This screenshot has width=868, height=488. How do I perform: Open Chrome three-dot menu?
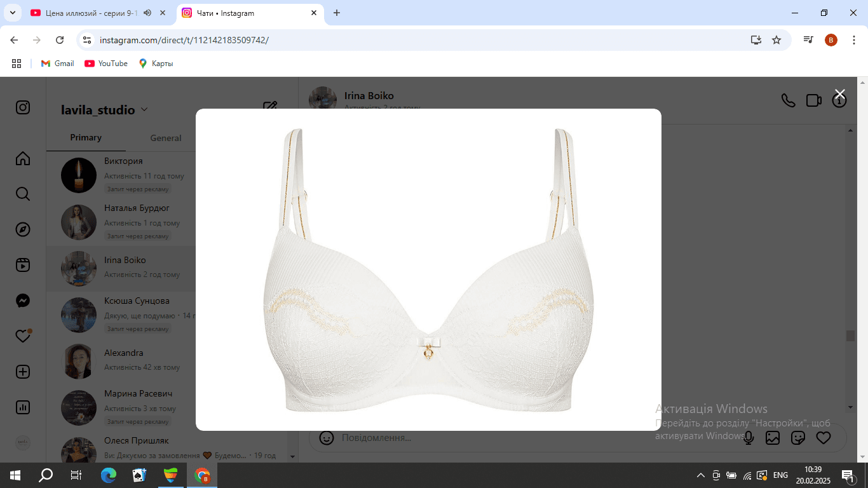pos(853,40)
